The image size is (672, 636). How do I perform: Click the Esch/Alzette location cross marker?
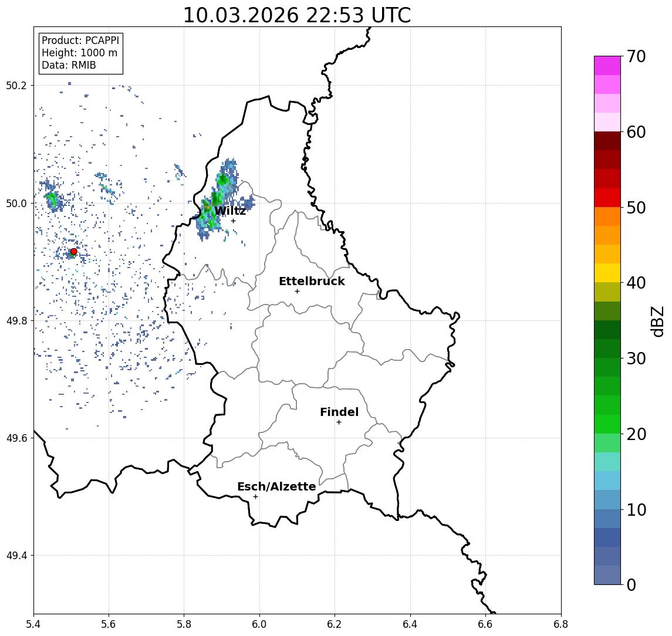[255, 497]
